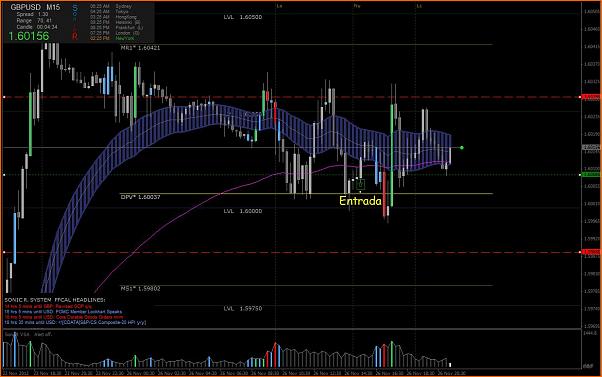Click the Spread 1.30 readout
The image size is (602, 377).
click(33, 14)
